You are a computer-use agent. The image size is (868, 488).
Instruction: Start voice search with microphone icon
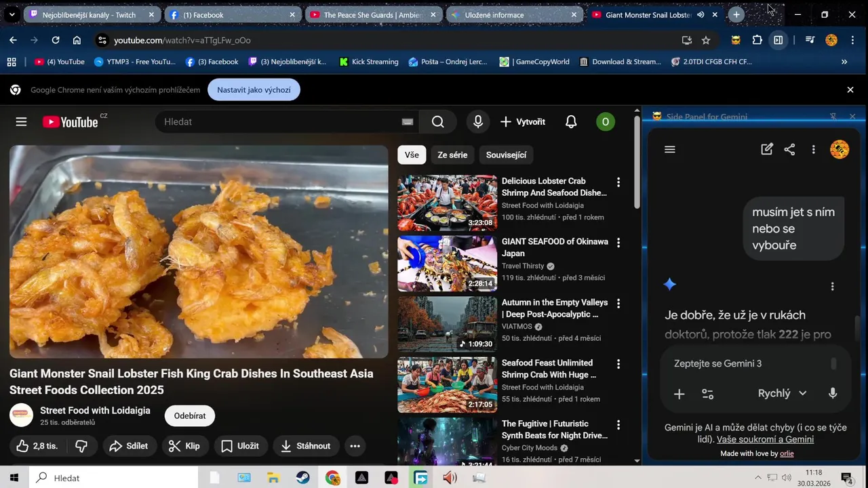pos(478,122)
